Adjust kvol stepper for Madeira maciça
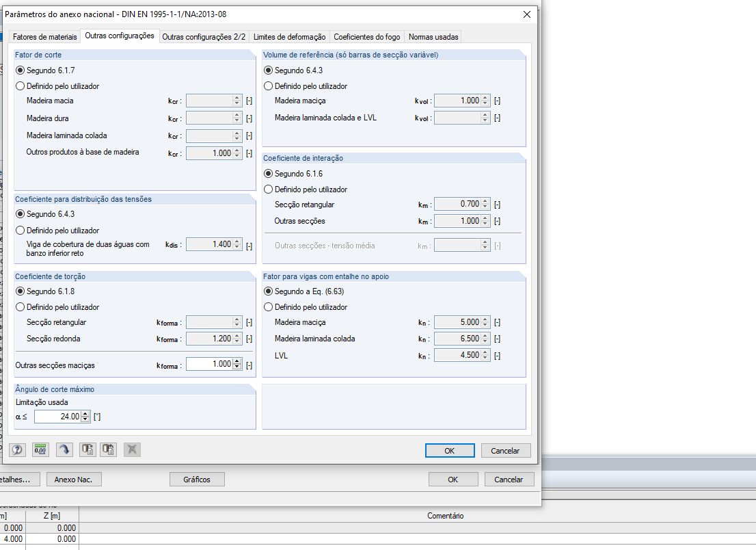 click(485, 101)
